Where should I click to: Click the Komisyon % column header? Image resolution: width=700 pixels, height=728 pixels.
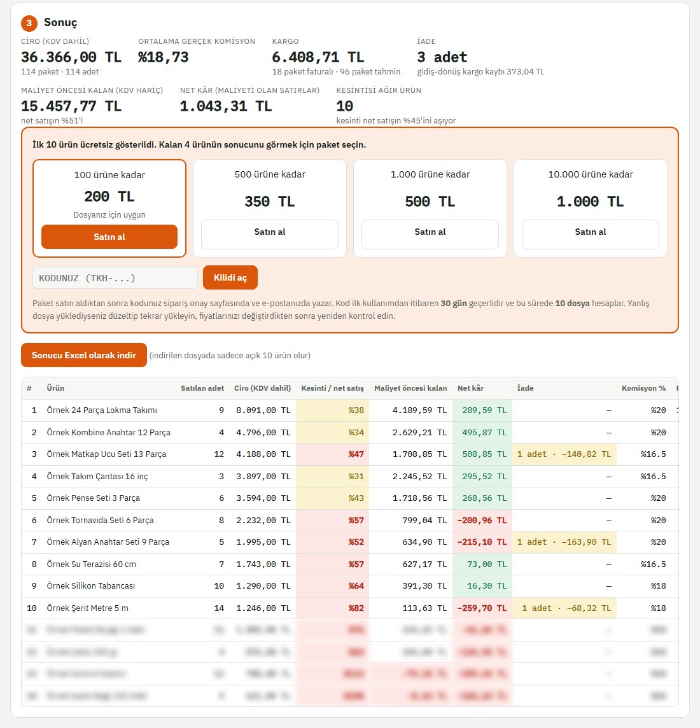[644, 388]
